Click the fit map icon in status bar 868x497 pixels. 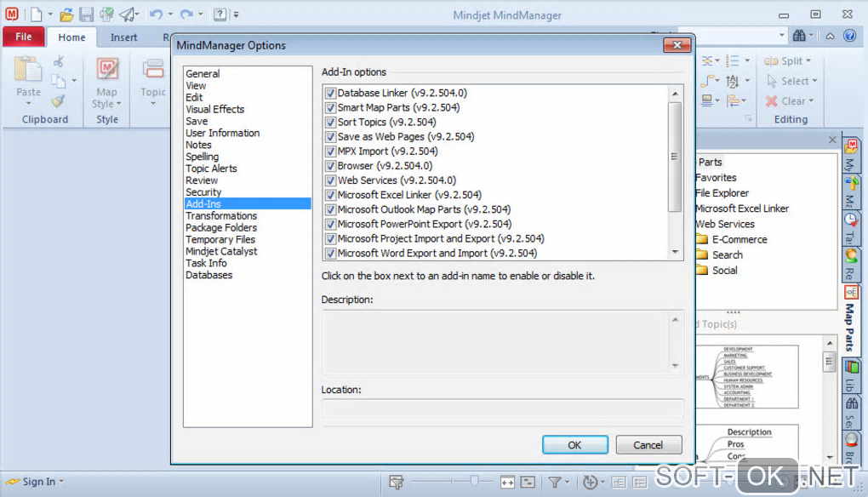point(508,483)
